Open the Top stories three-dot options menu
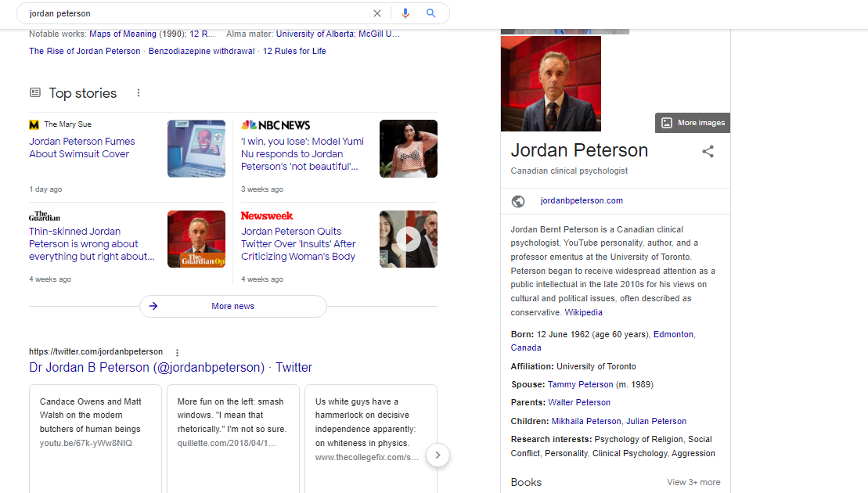This screenshot has width=868, height=493. click(139, 93)
